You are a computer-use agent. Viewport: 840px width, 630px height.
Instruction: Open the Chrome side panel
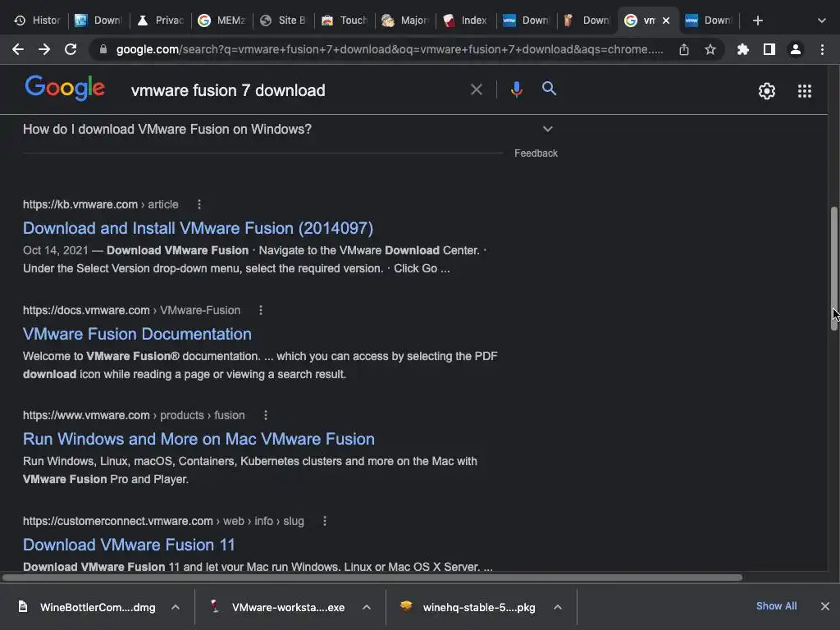coord(769,49)
